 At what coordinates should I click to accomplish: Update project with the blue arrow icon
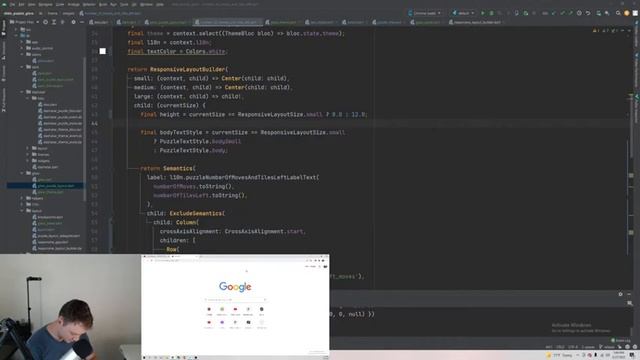pos(554,13)
